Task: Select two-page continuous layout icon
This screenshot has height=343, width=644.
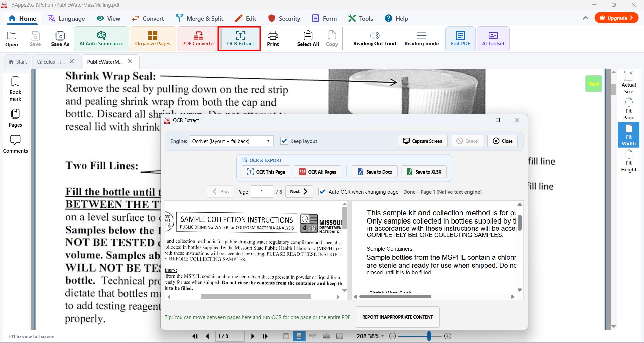Action: [x=326, y=336]
